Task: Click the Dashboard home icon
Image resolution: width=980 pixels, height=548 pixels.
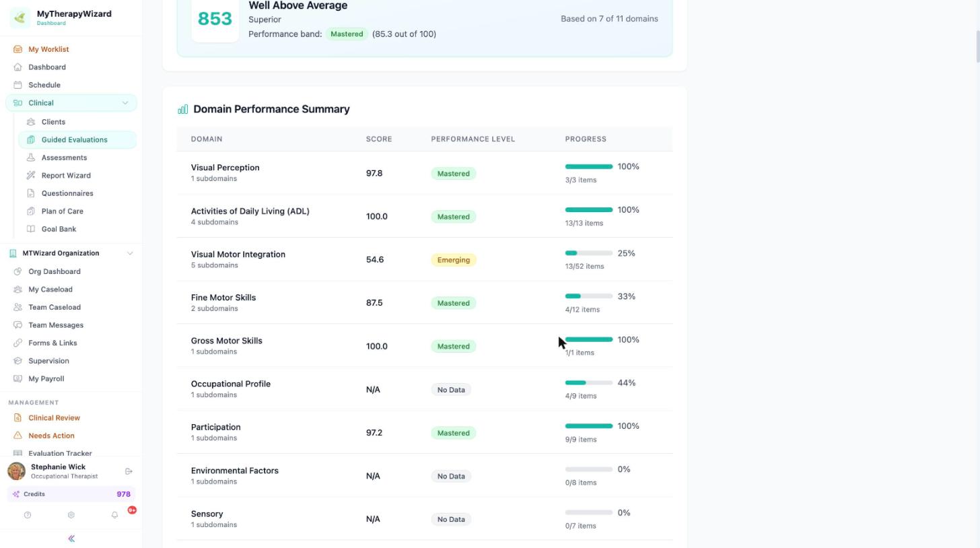Action: [17, 67]
